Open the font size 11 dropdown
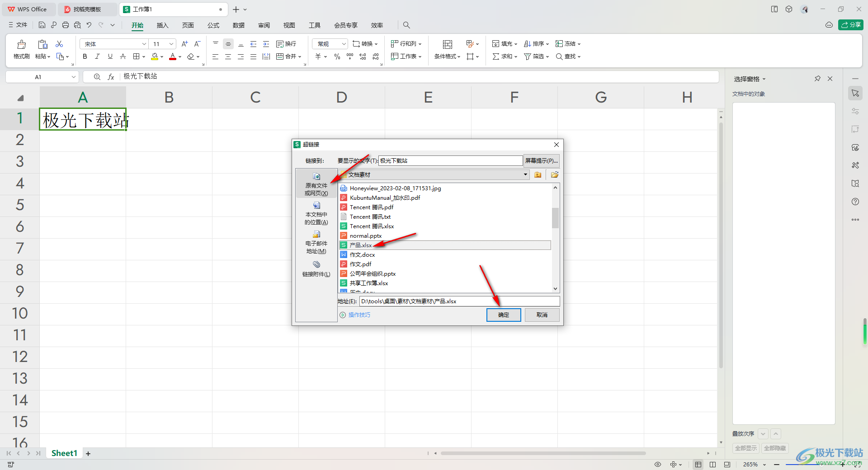This screenshot has height=470, width=868. (171, 44)
